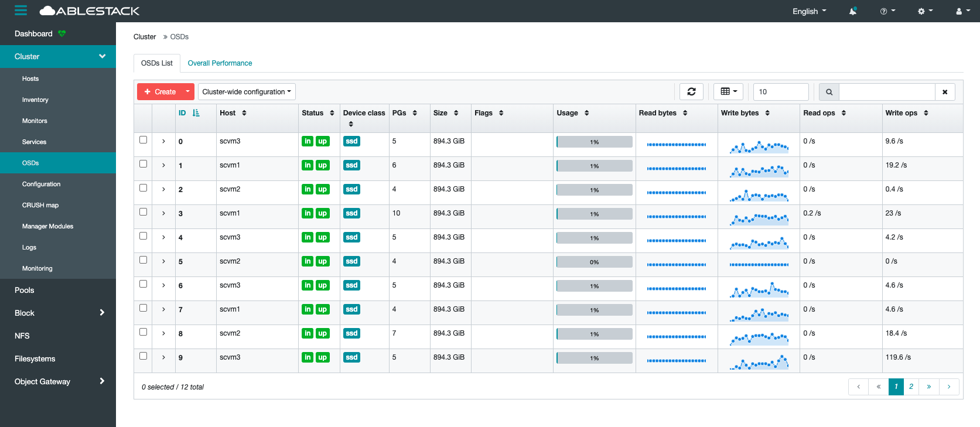Select the checkbox for OSD 3
Screen dimensions: 980x427
[143, 212]
